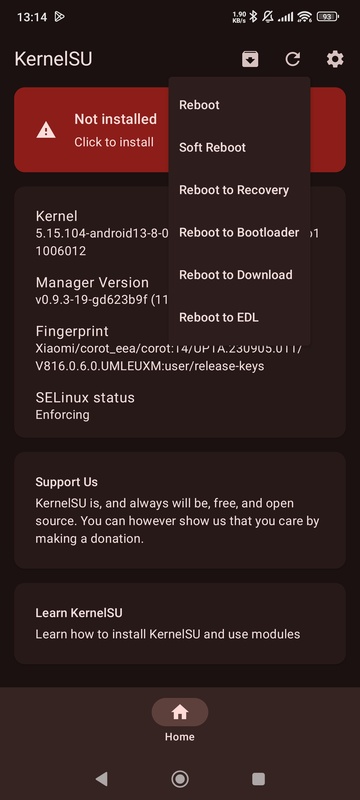
Task: Tap the Home house icon
Action: [179, 712]
